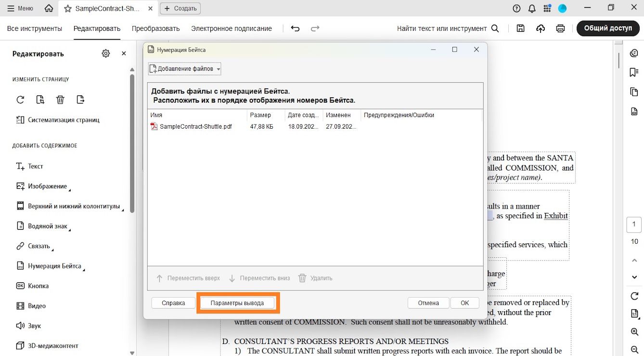Click the Общий доступ button

[x=608, y=28]
